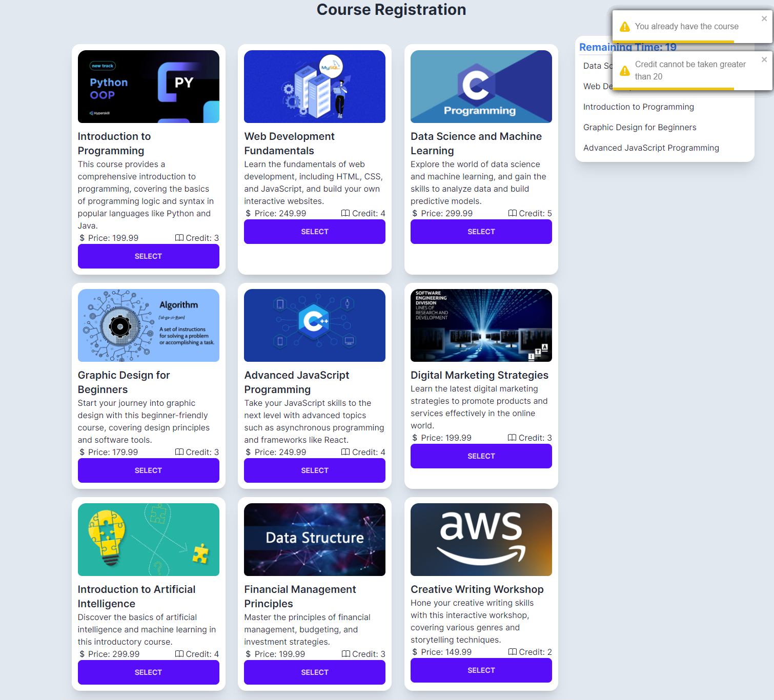Select the Web Development Fundamentals course
The width and height of the screenshot is (774, 700).
pos(314,232)
